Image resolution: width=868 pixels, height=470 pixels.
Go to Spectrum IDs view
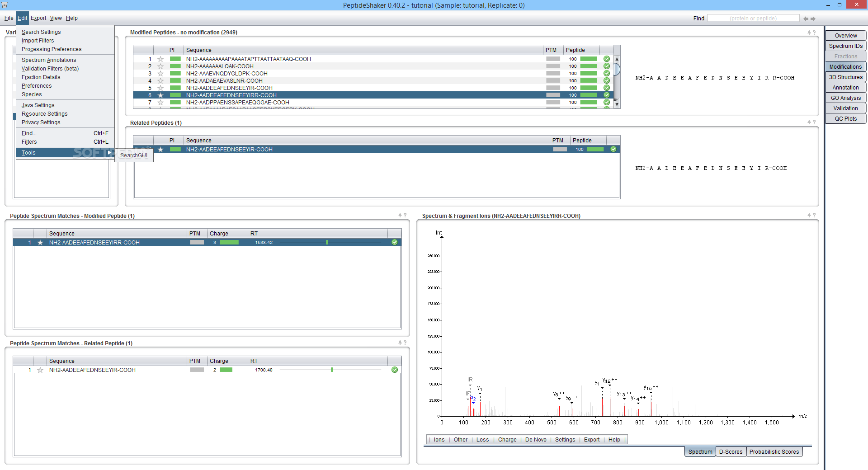(x=846, y=46)
